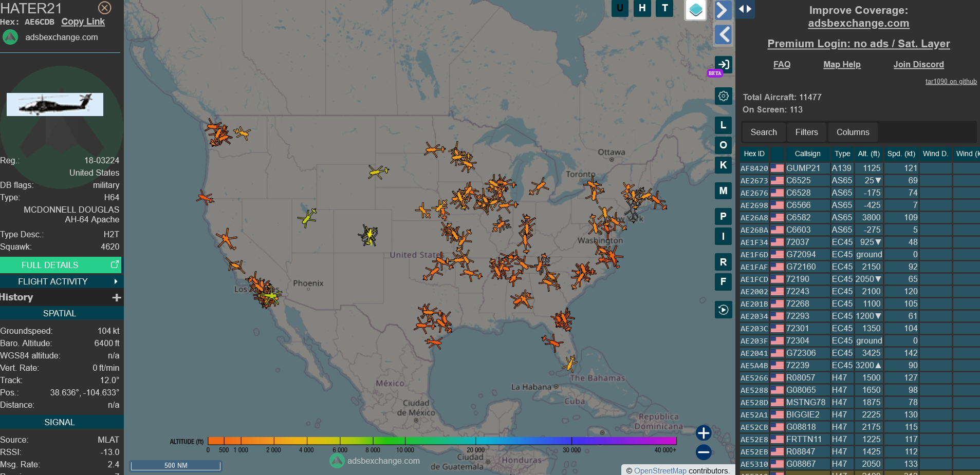Image resolution: width=980 pixels, height=475 pixels.
Task: Open the replay history icon
Action: (723, 310)
